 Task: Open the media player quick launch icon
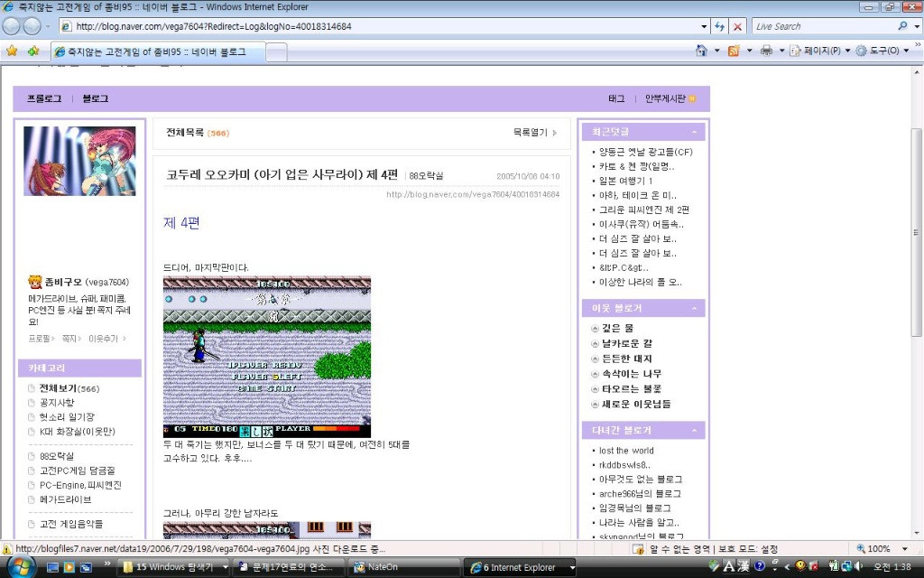[x=69, y=567]
